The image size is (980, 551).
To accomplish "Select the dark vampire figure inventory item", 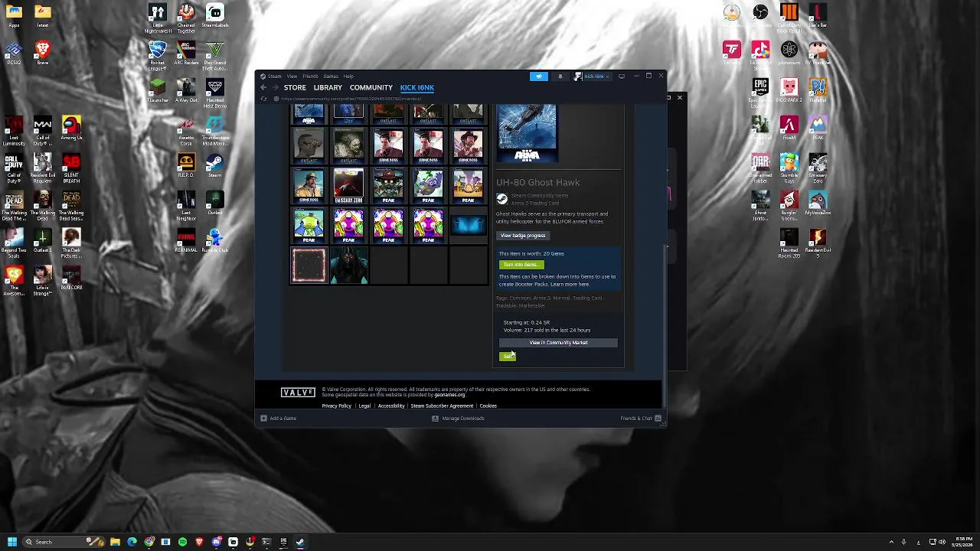I will (348, 266).
